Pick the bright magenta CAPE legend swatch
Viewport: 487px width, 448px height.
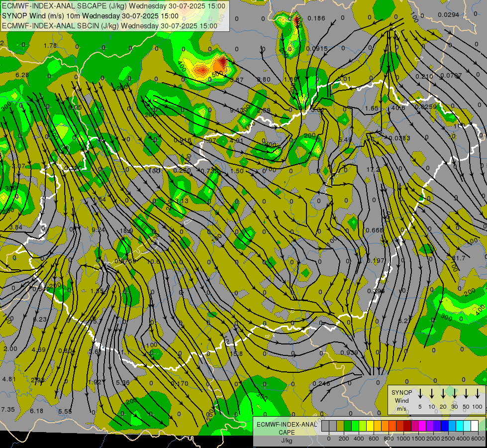pyautogui.click(x=422, y=426)
